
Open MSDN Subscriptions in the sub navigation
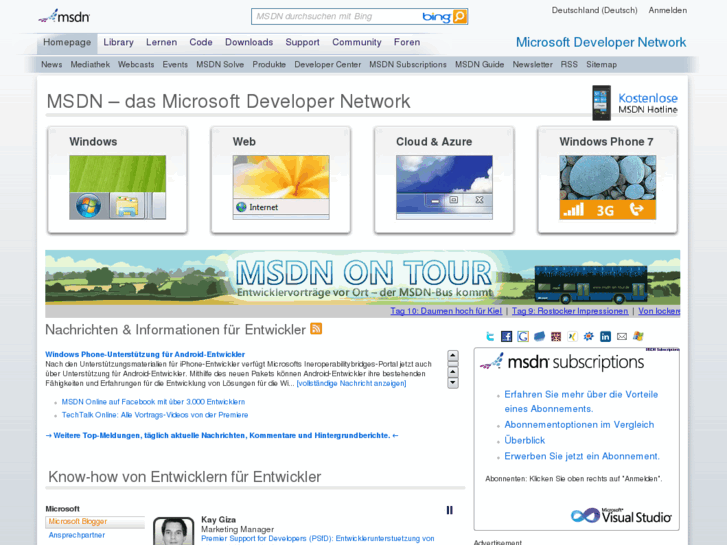tap(408, 64)
